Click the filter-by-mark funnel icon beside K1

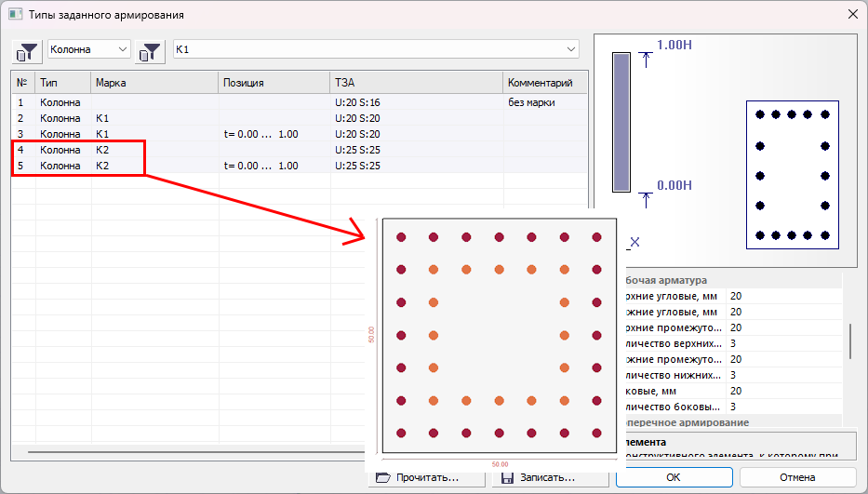point(151,49)
